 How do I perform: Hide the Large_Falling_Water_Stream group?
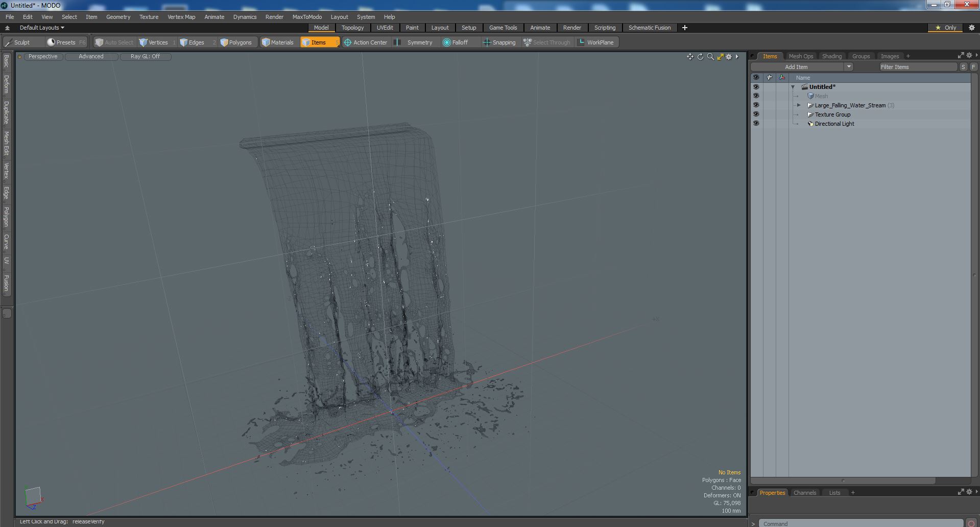(756, 105)
